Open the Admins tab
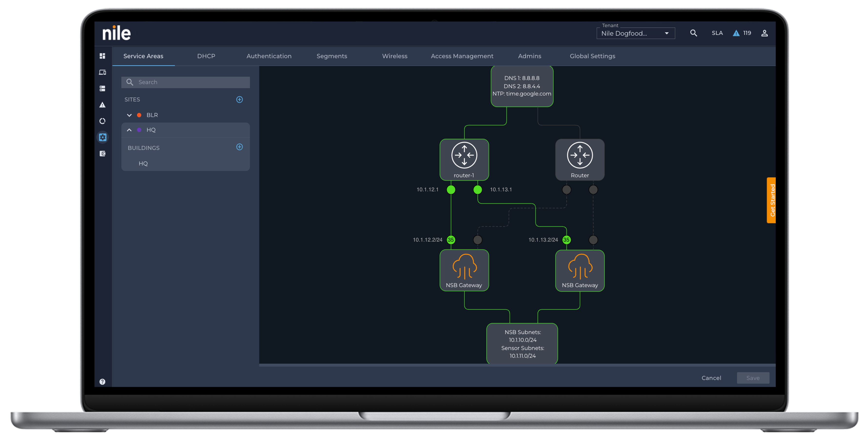Image resolution: width=868 pixels, height=444 pixels. pyautogui.click(x=529, y=56)
